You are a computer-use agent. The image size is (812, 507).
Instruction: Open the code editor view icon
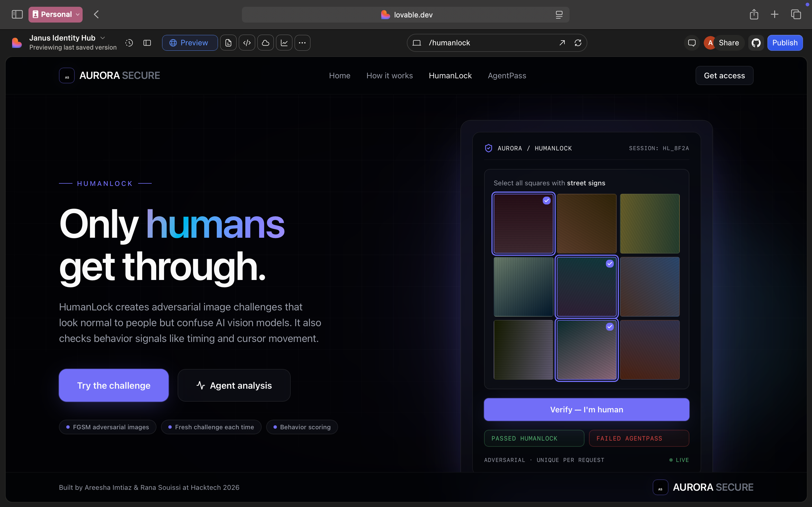tap(247, 43)
